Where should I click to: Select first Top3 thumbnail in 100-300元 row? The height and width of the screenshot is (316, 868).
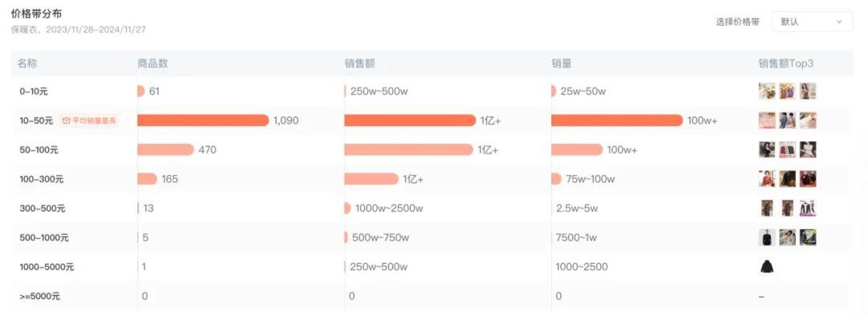pos(767,179)
